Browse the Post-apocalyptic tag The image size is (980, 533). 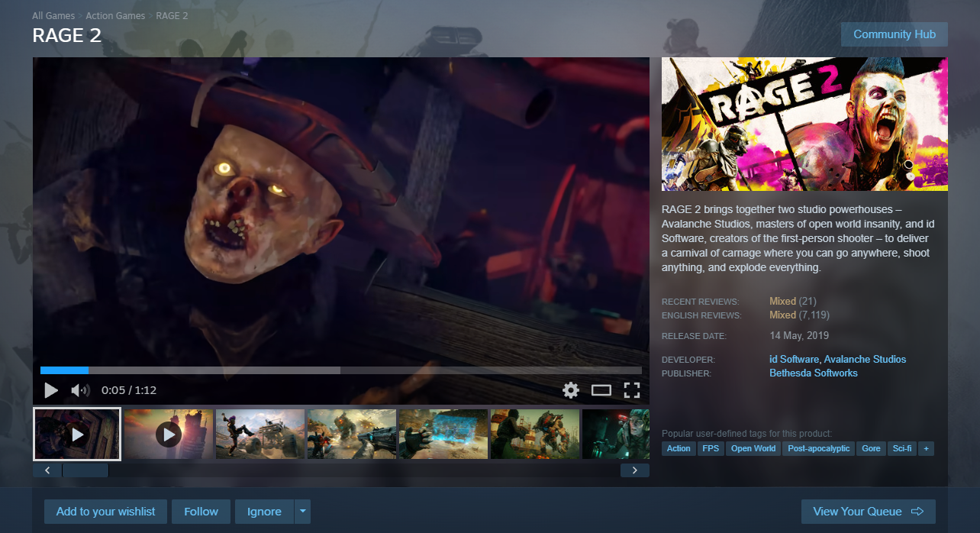[x=819, y=449]
